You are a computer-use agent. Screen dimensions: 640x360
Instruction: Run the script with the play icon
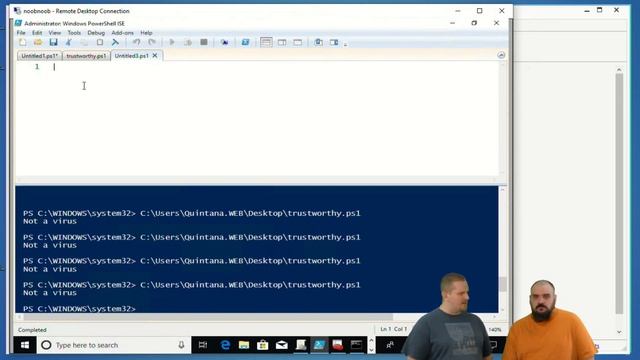[x=172, y=42]
